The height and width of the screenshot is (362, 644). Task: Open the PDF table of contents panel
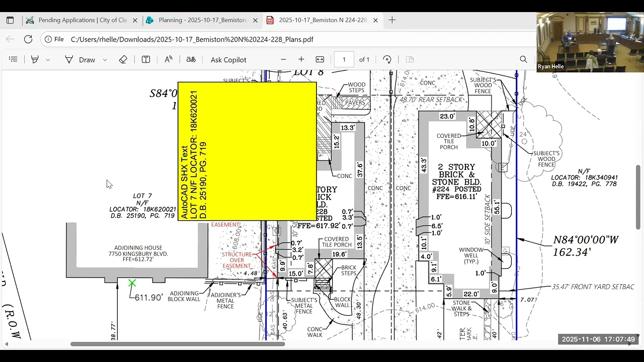[x=13, y=59]
